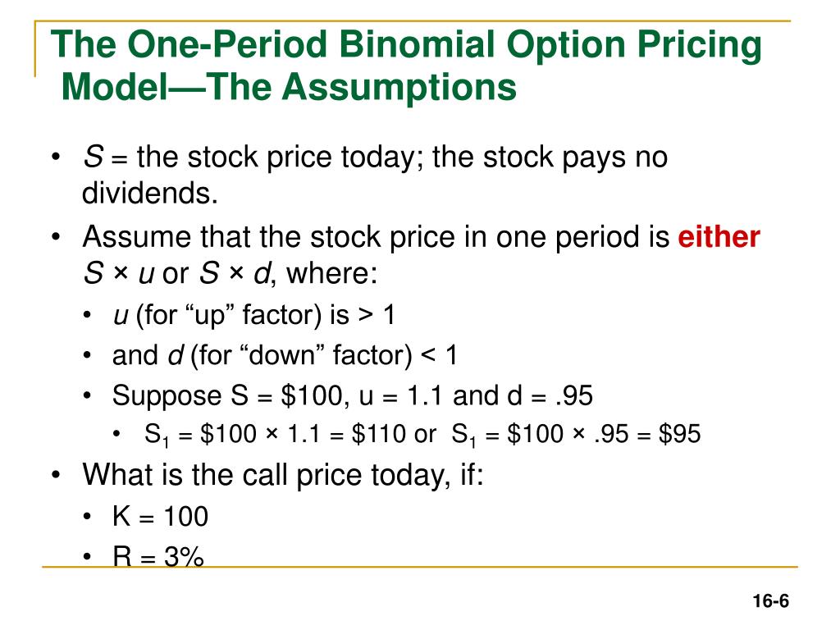840x630 pixels.
Task: Click the line 'S × u or S × d, where:'
Action: pos(230,273)
